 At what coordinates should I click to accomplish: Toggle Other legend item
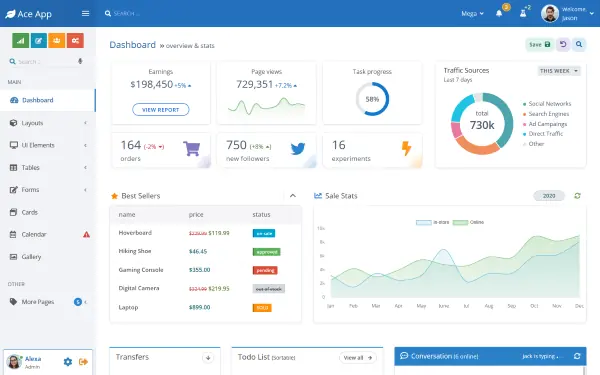tap(533, 144)
